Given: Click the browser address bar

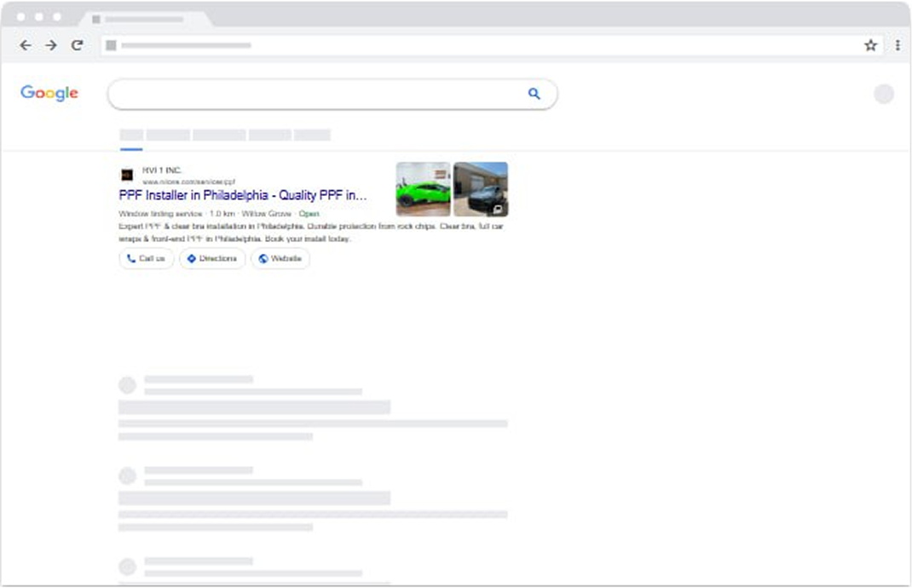Looking at the screenshot, I should tap(477, 45).
